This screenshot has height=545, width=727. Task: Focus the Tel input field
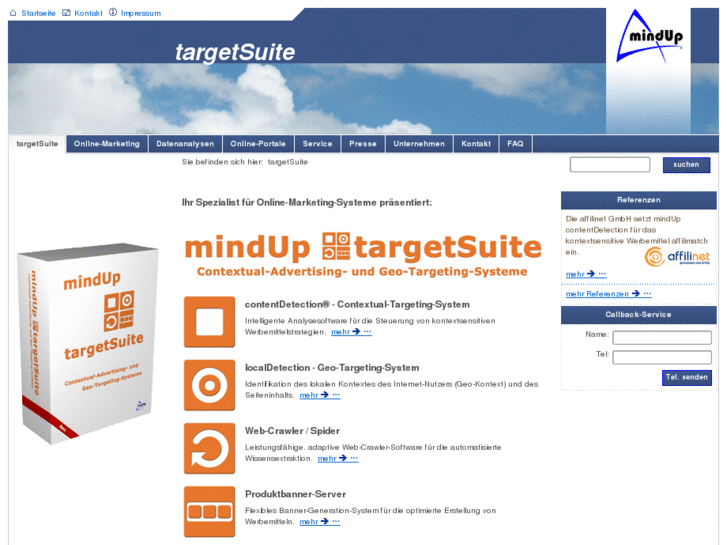[x=662, y=357]
